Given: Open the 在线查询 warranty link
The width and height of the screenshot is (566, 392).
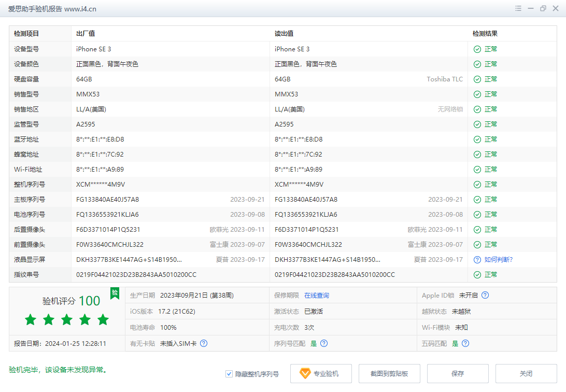Looking at the screenshot, I should pos(317,295).
